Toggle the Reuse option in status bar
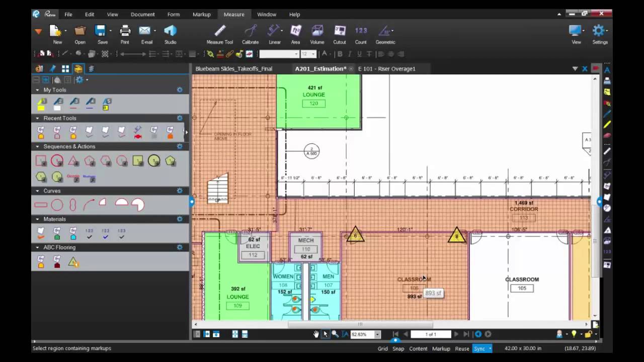644x362 pixels. pos(462,348)
